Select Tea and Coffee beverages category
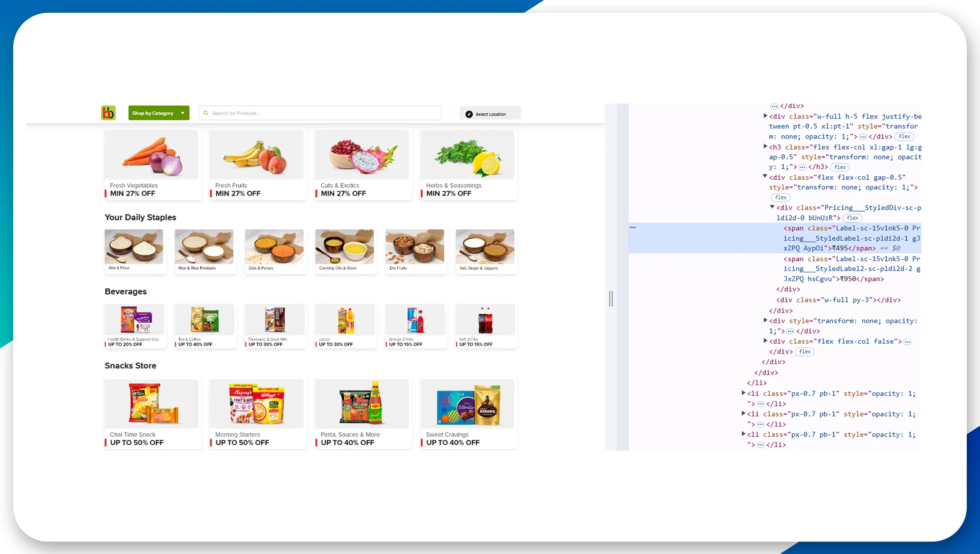980x554 pixels. coord(203,323)
